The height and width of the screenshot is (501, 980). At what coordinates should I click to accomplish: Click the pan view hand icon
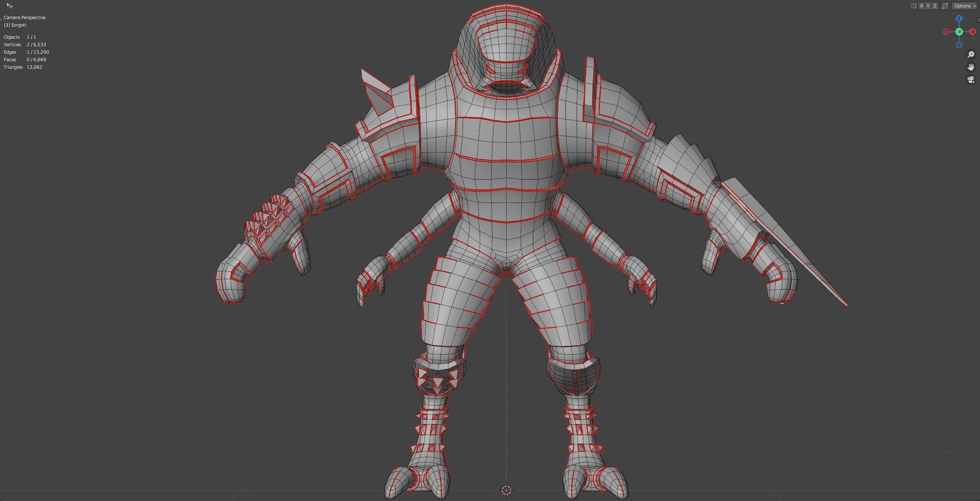click(x=970, y=67)
